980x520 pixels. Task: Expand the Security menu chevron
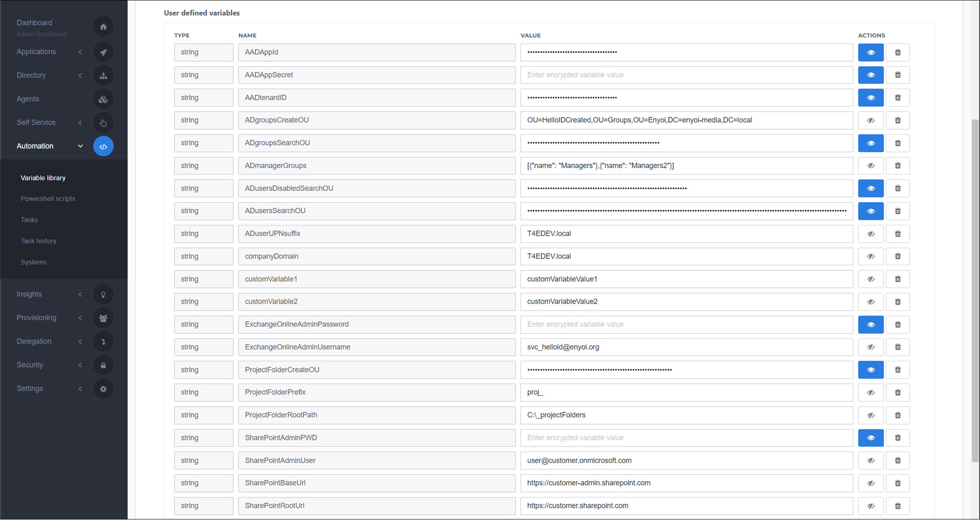point(80,365)
